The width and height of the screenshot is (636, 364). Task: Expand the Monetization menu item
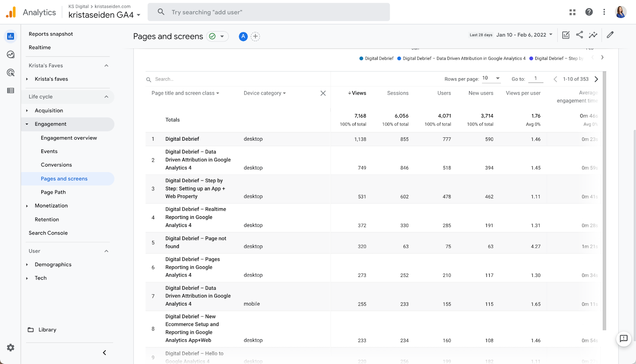(x=51, y=206)
